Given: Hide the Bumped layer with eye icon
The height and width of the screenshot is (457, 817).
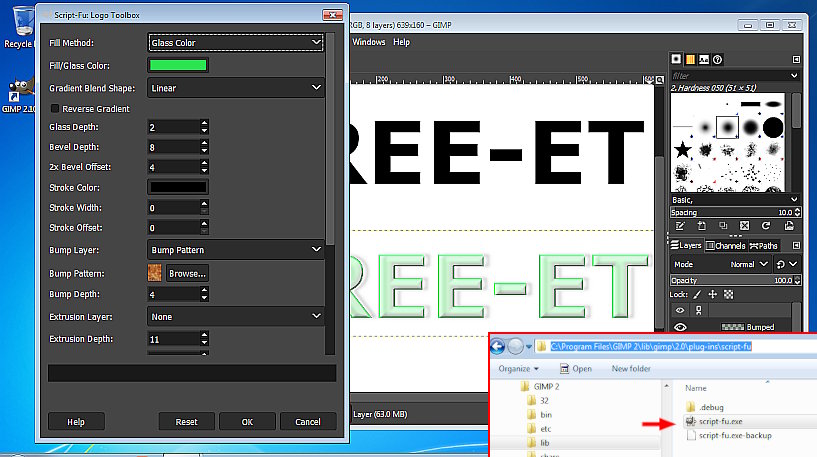Looking at the screenshot, I should (x=681, y=327).
